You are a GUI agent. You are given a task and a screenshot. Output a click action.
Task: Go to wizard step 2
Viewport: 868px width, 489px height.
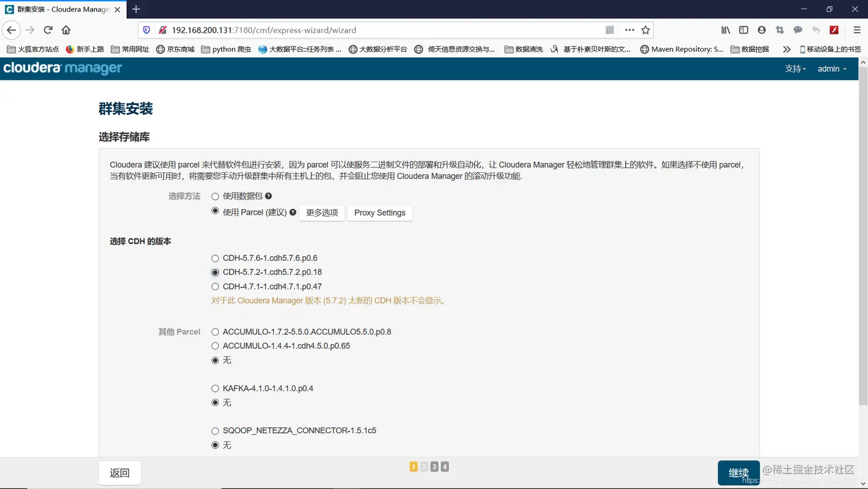click(x=424, y=467)
